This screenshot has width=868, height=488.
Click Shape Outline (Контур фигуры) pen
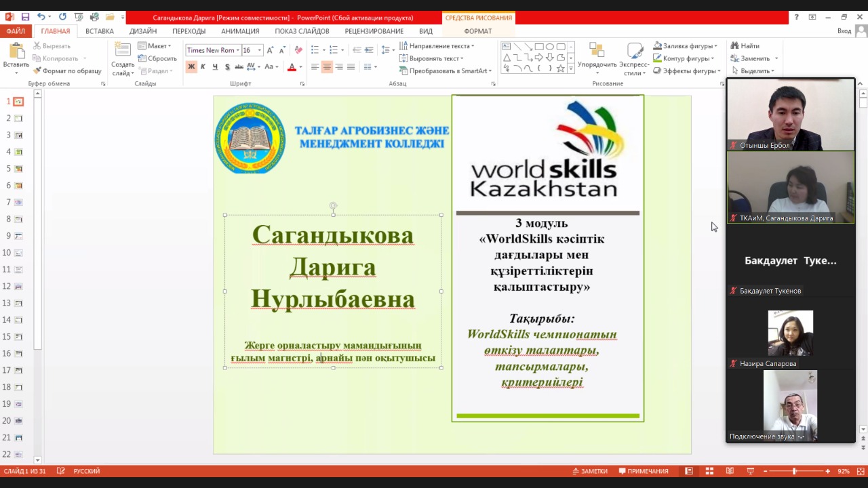click(658, 58)
